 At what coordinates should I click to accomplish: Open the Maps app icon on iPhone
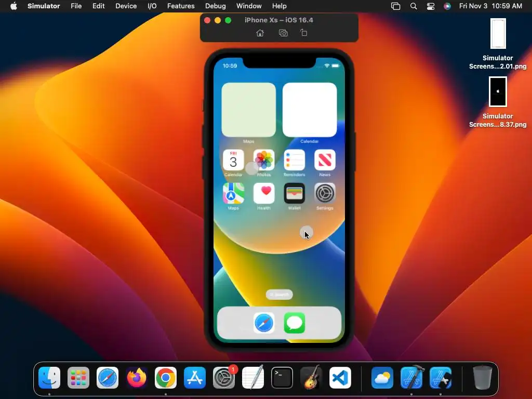click(x=233, y=193)
